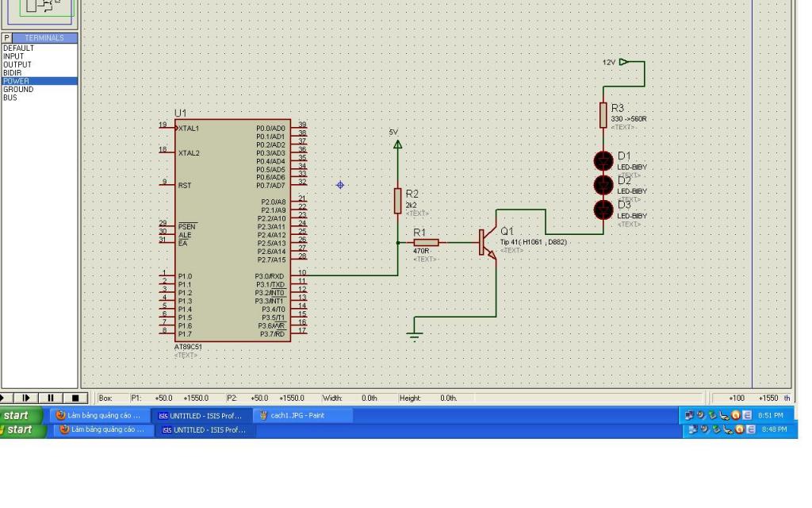This screenshot has height=508, width=812.
Task: Select LED D2 symbol
Action: coord(603,185)
